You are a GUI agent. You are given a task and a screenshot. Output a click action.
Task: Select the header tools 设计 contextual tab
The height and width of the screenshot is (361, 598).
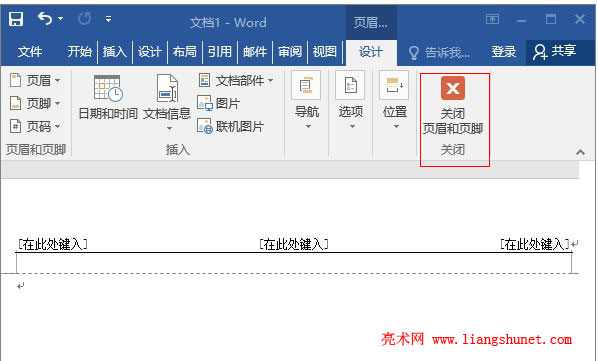click(371, 52)
